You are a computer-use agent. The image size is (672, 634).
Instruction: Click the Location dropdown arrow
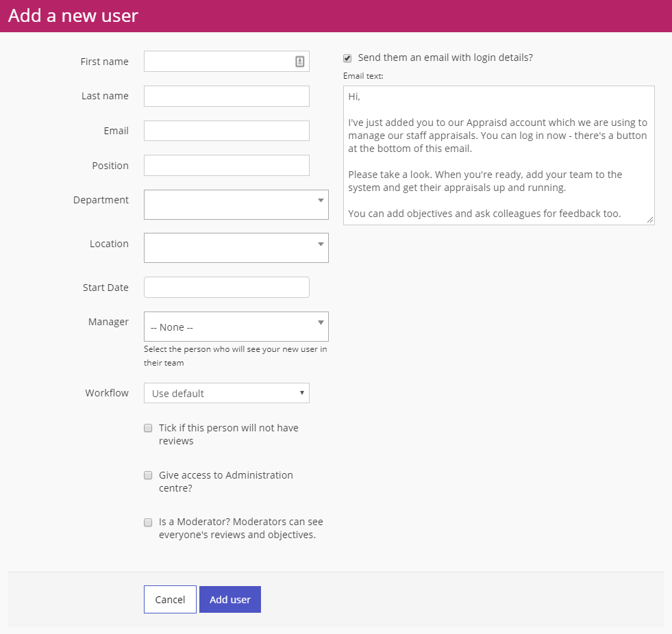tap(321, 244)
